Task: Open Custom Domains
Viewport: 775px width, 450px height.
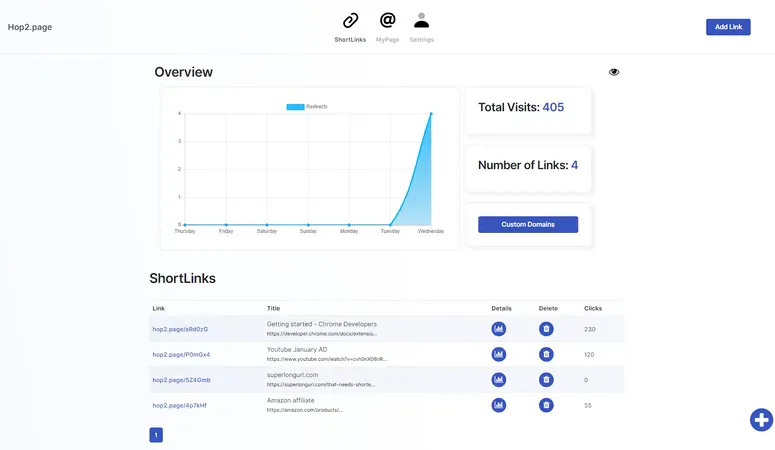Action: (x=528, y=225)
